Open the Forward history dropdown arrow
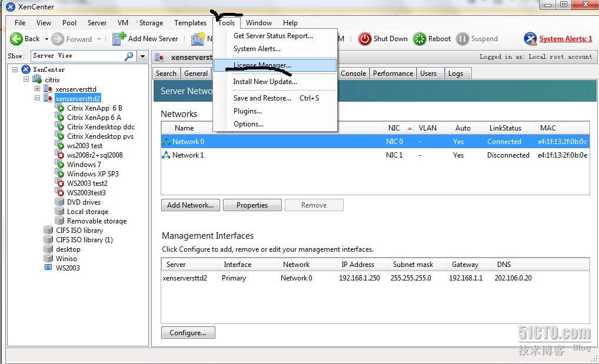 point(99,39)
